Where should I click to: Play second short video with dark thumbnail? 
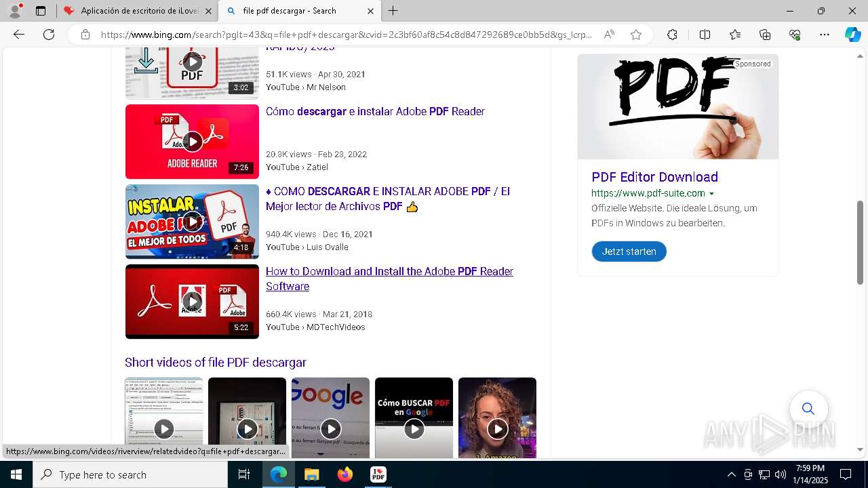247,418
